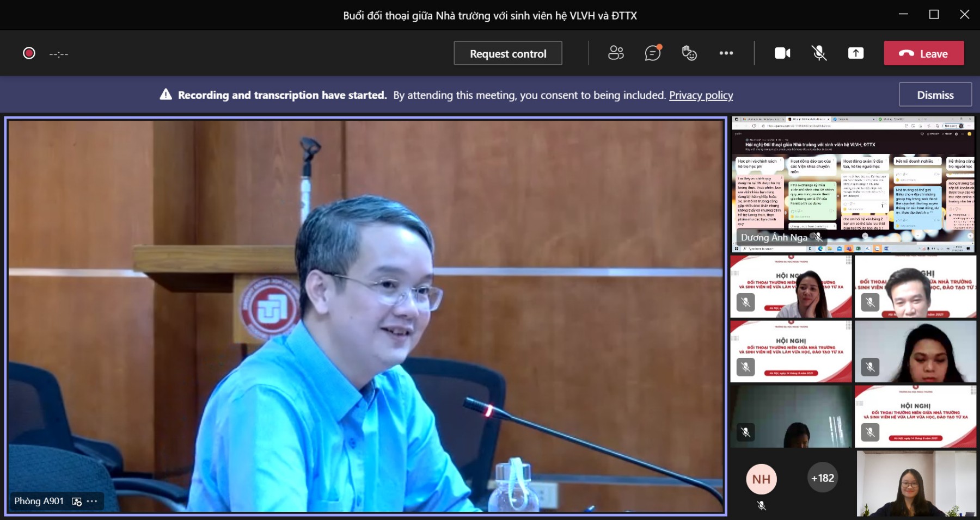Click the muted mic icon under NH avatar
The height and width of the screenshot is (520, 980).
pyautogui.click(x=761, y=506)
